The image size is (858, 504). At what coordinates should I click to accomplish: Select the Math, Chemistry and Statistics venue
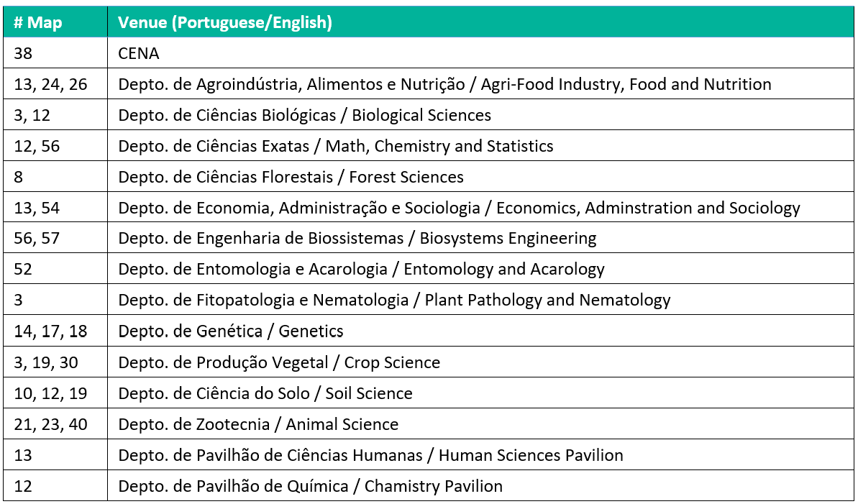coord(336,147)
